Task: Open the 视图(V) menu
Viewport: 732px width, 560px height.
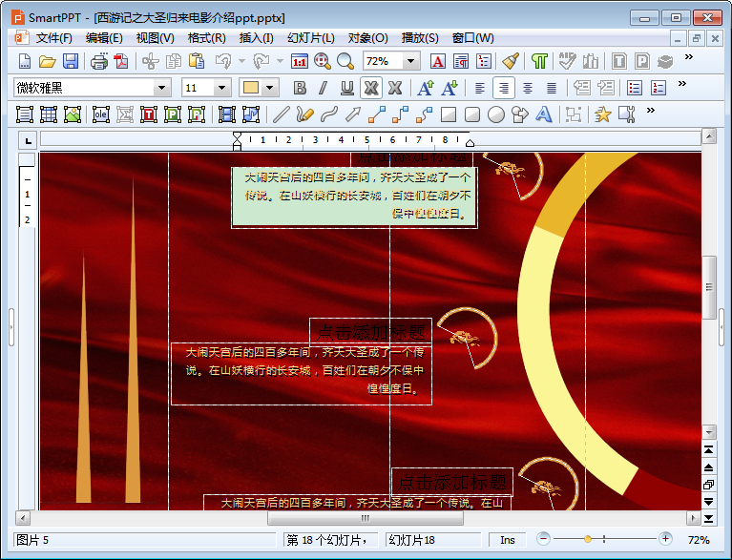Action: [x=155, y=38]
